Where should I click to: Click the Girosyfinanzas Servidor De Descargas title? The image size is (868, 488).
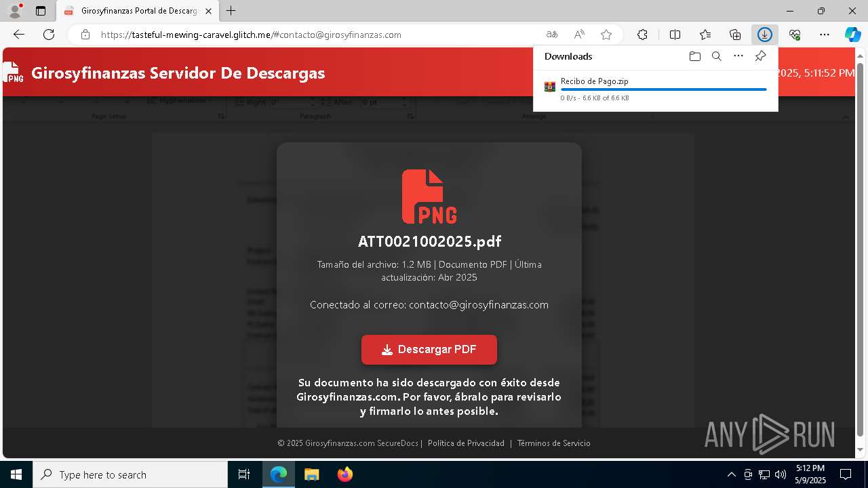[178, 73]
